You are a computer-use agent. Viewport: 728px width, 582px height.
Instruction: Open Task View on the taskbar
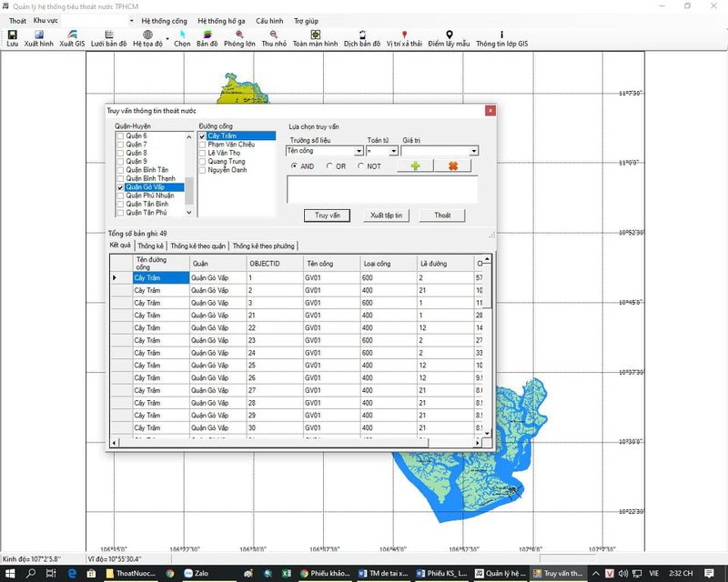[51, 573]
